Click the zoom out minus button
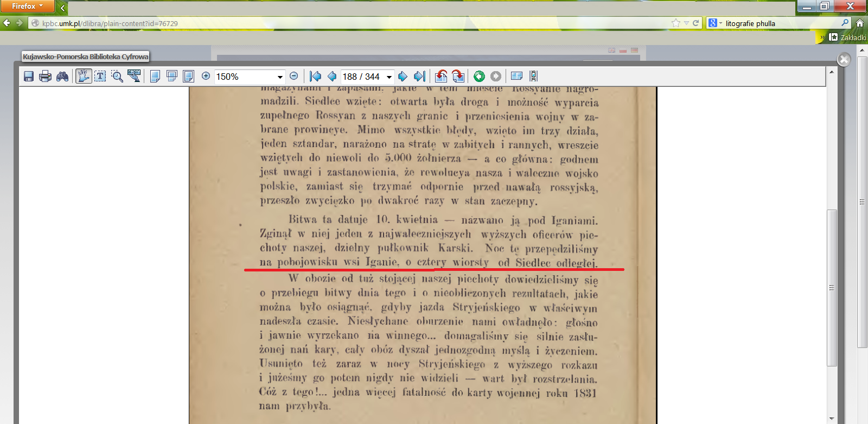 click(x=293, y=76)
